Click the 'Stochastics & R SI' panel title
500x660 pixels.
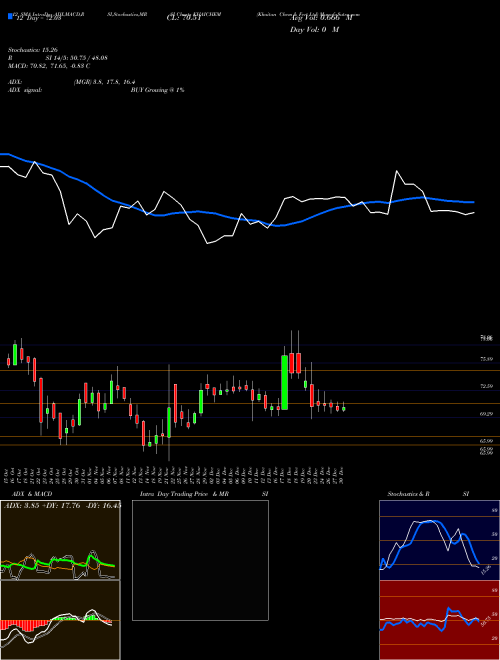(x=428, y=494)
